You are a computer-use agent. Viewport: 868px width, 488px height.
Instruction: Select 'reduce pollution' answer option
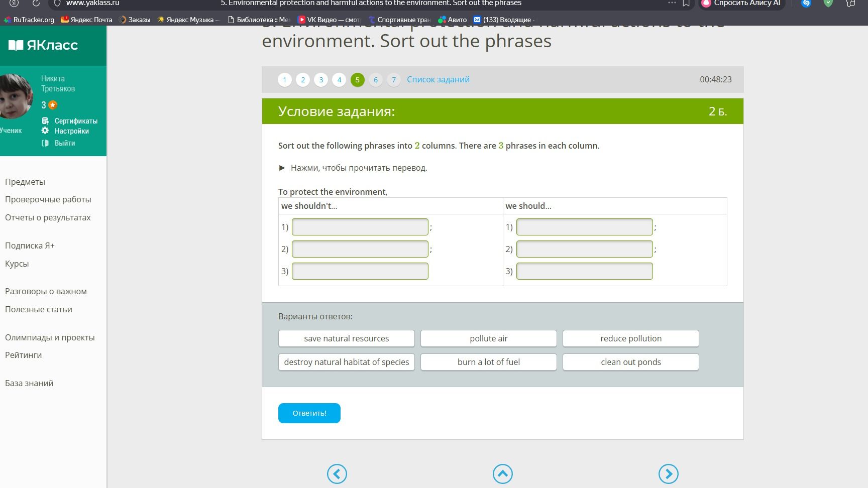point(631,338)
